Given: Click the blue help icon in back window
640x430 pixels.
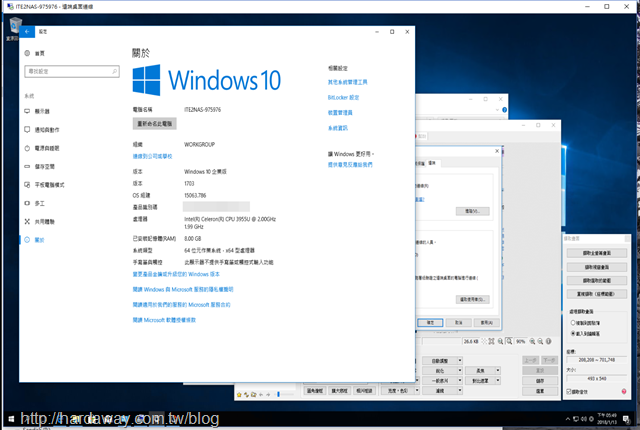Looking at the screenshot, I should (504, 110).
